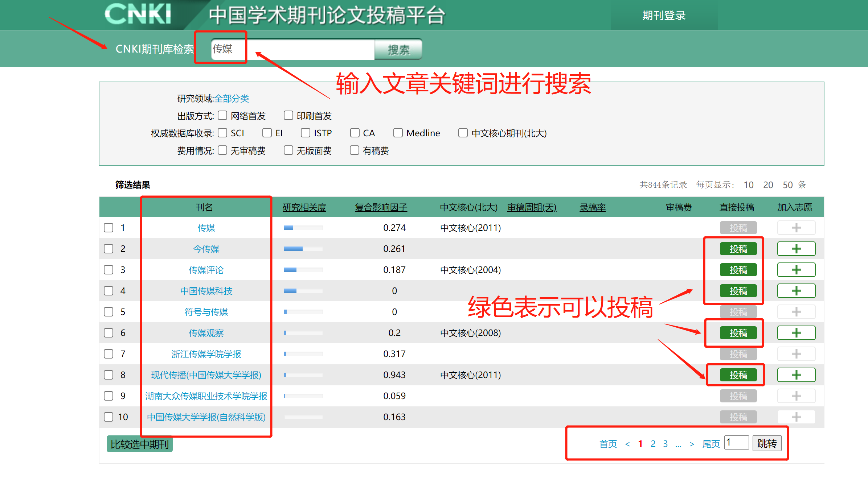Sort by 研究相关度 column
This screenshot has width=868, height=501.
click(x=304, y=207)
